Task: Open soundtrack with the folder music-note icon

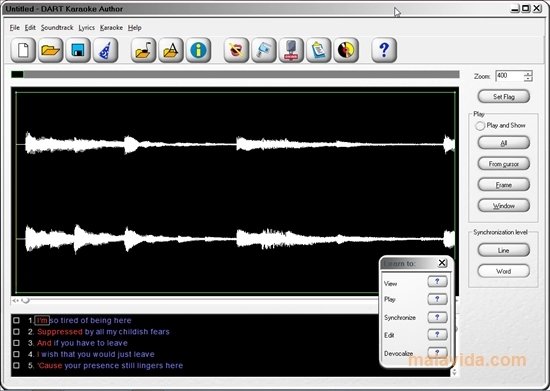Action: tap(143, 50)
